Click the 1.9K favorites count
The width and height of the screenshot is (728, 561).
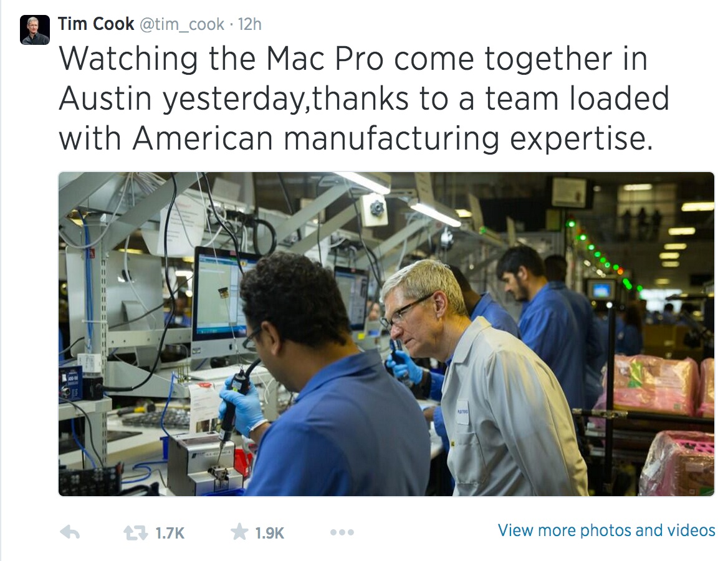pyautogui.click(x=270, y=533)
